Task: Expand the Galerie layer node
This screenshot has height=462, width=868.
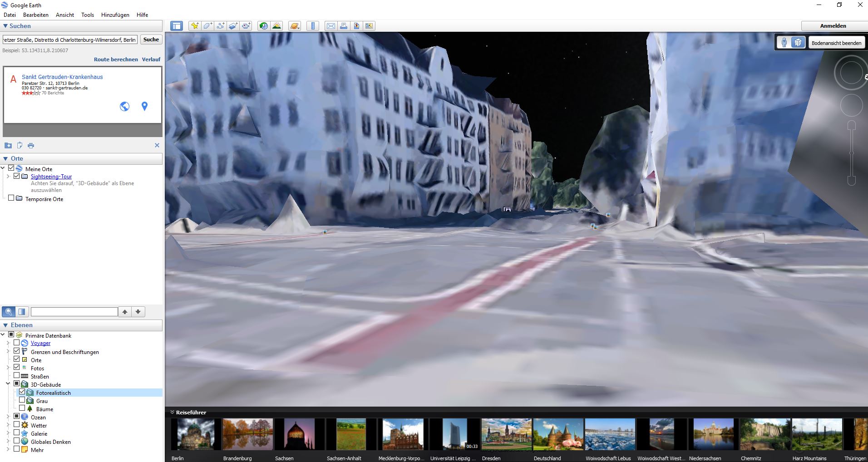Action: pyautogui.click(x=8, y=433)
